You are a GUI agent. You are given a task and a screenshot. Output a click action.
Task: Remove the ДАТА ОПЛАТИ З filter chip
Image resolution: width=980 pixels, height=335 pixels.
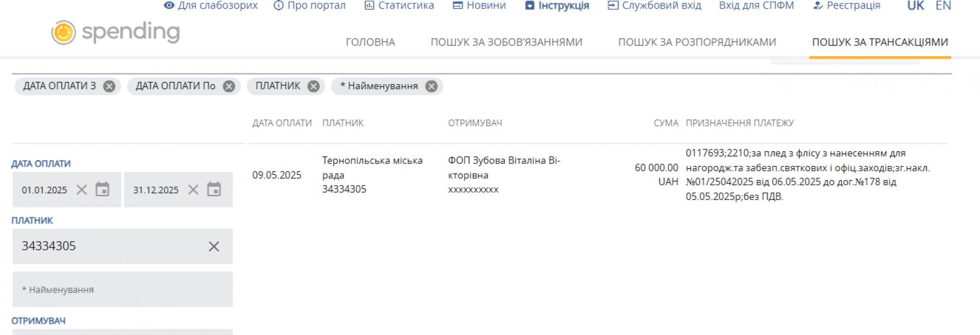coord(109,86)
